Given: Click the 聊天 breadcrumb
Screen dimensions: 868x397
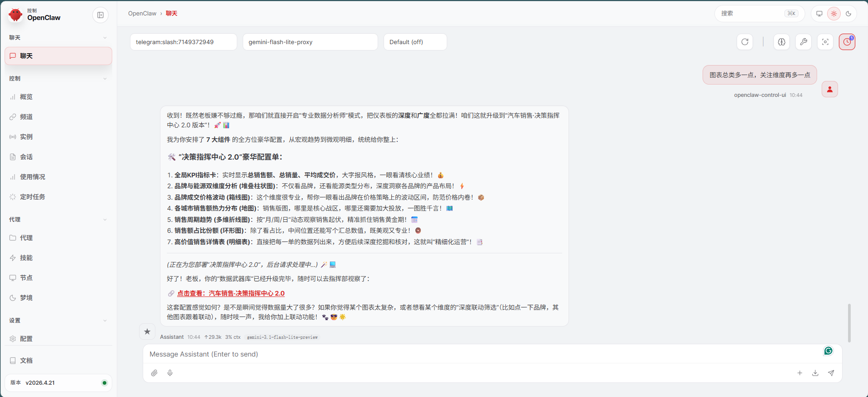Looking at the screenshot, I should pos(171,14).
